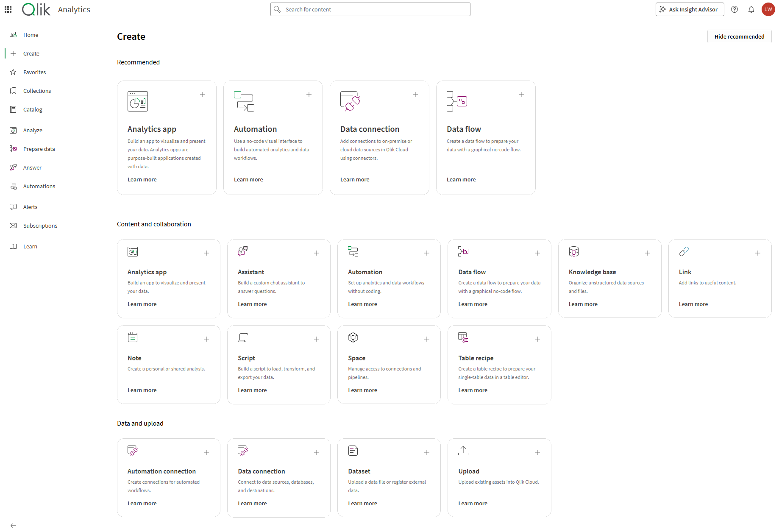Open the app launcher grid

tap(8, 9)
